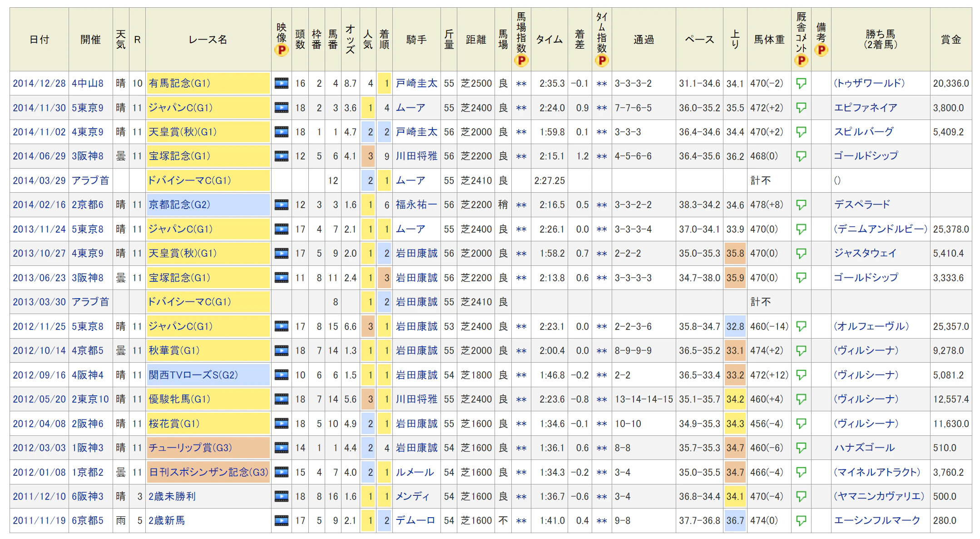980x539 pixels.
Task: Open jockey デムーロ profile
Action: [415, 521]
